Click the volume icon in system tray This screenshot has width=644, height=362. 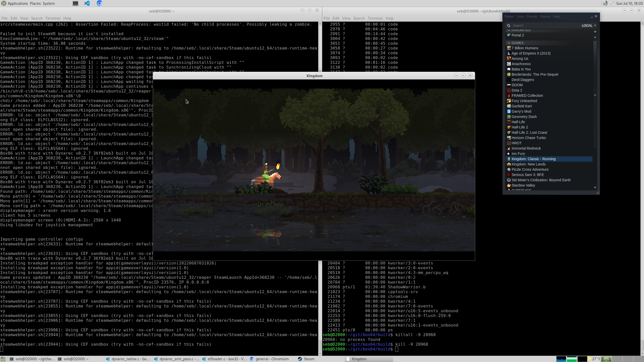(x=605, y=3)
